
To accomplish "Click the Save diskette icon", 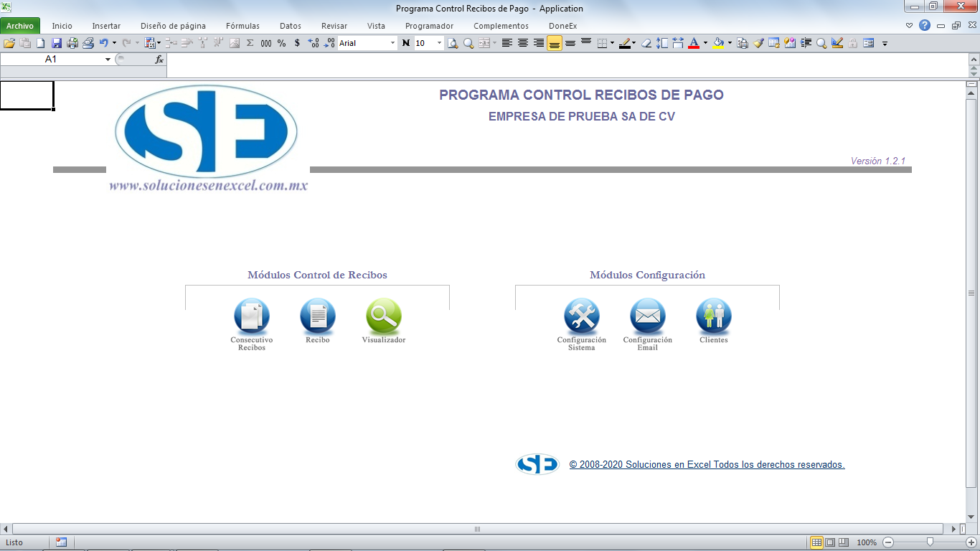I will pos(57,43).
